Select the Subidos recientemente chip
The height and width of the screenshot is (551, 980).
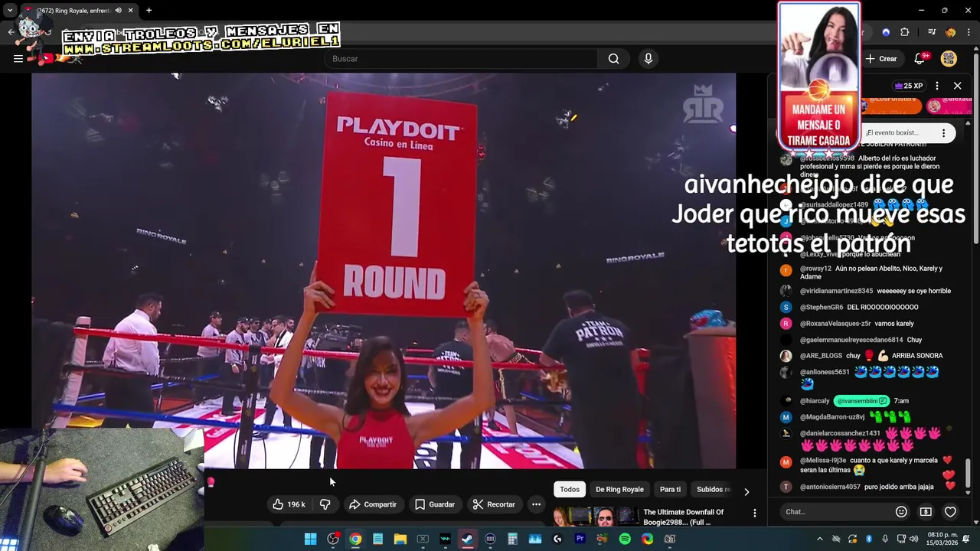pyautogui.click(x=713, y=490)
